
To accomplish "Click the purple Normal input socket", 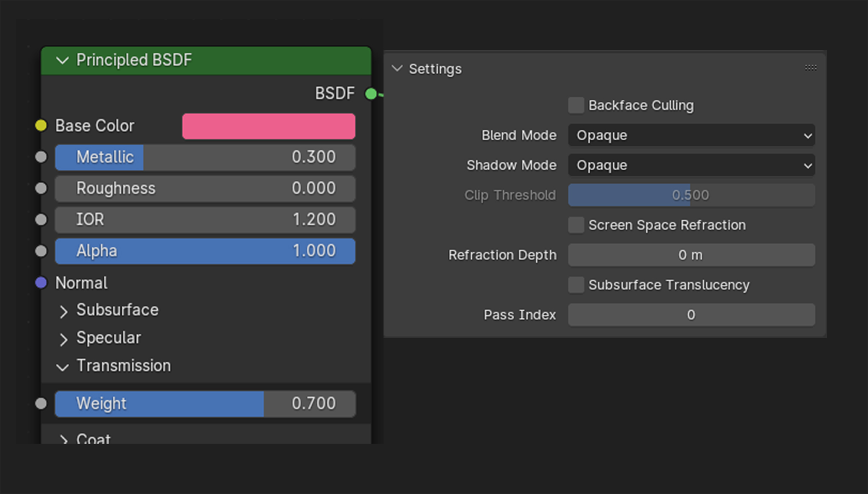I will click(x=41, y=283).
